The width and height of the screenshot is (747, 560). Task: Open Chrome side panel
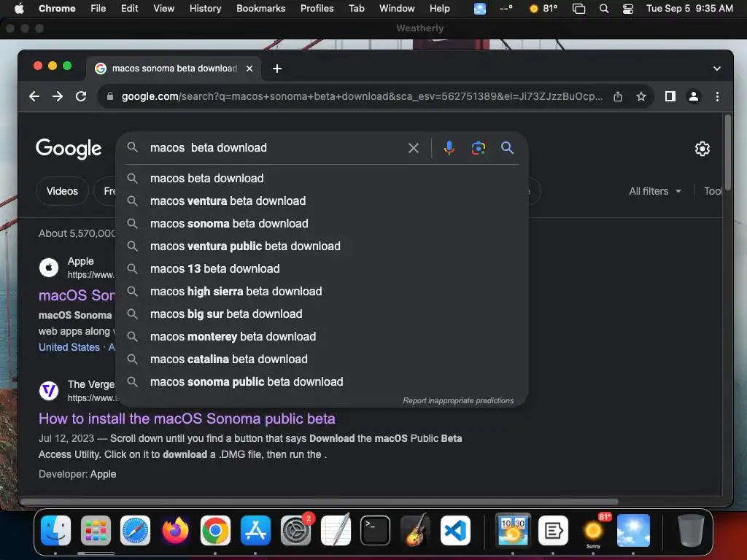(x=670, y=97)
